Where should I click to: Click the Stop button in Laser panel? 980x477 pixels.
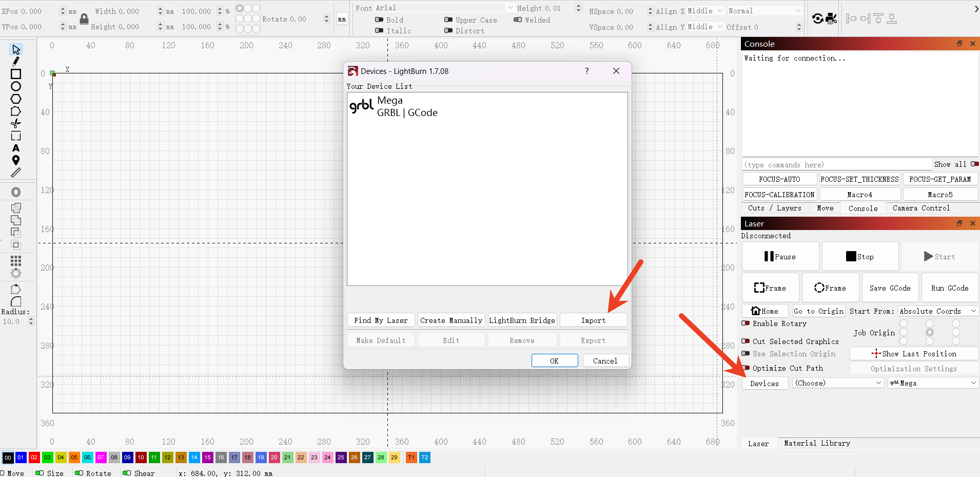(860, 256)
